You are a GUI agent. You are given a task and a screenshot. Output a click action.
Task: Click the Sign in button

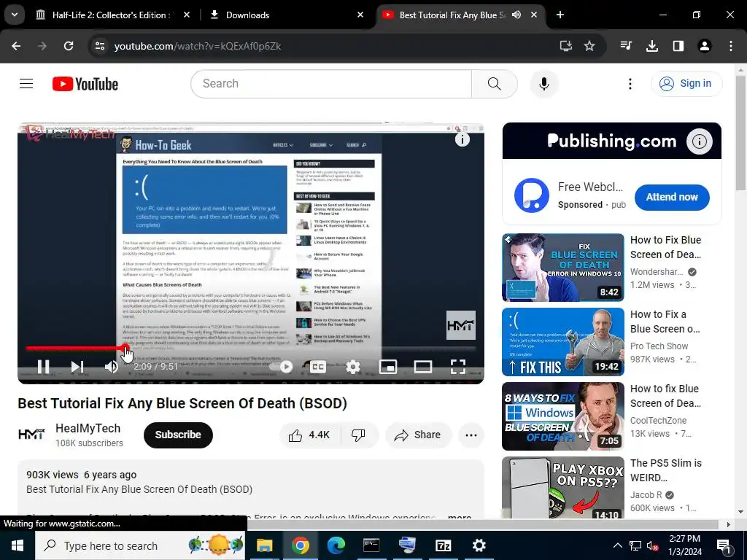click(686, 83)
